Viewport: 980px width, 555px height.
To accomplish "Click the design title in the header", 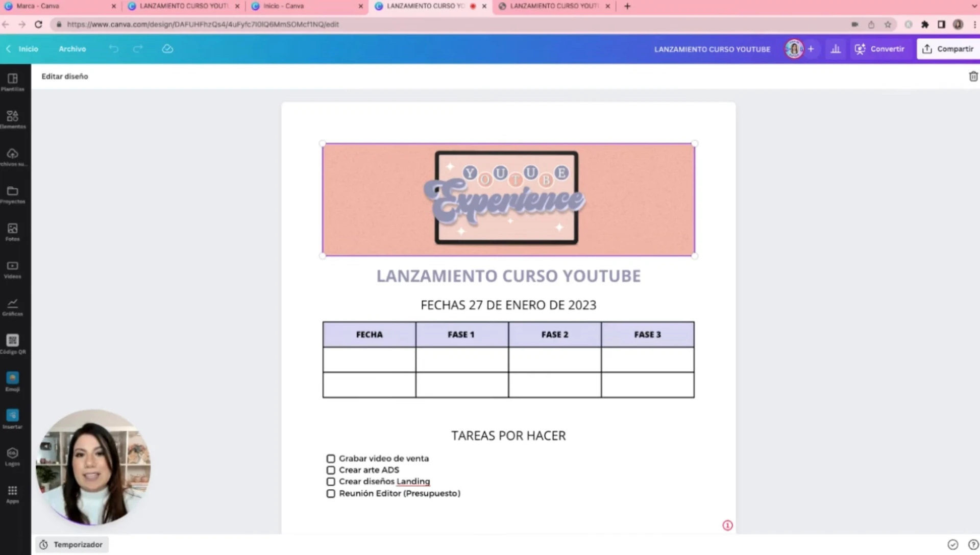I will [712, 49].
